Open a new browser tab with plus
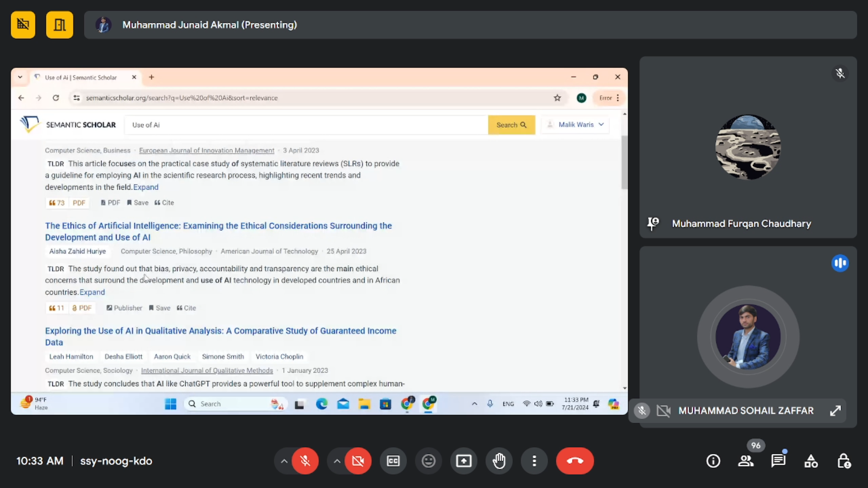The image size is (868, 488). coord(151,77)
